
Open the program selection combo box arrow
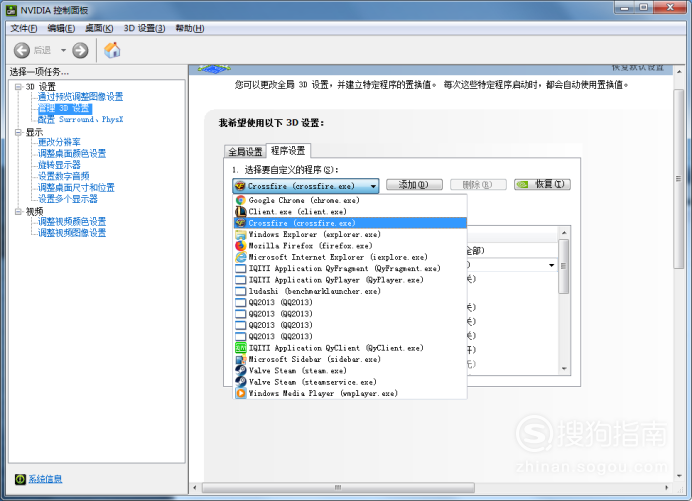pyautogui.click(x=373, y=186)
